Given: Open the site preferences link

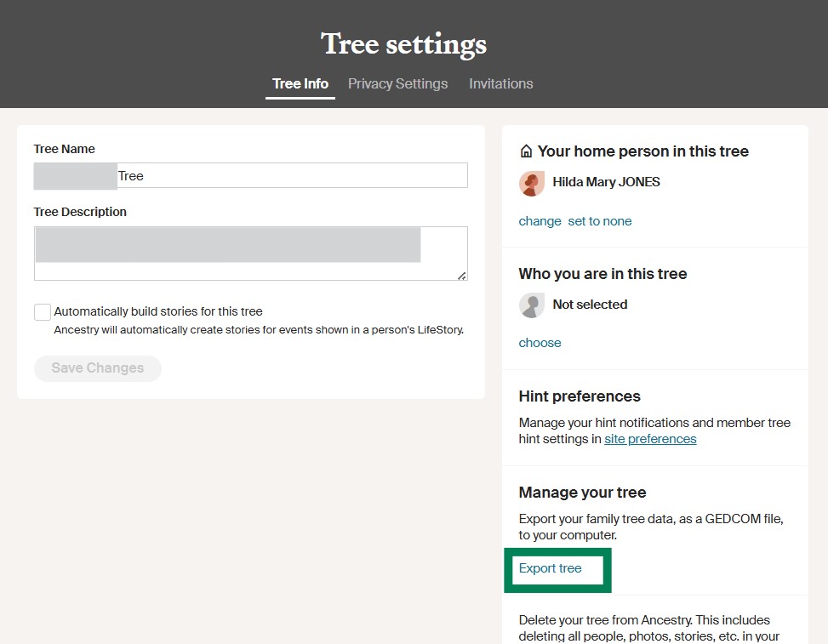Looking at the screenshot, I should pyautogui.click(x=650, y=439).
